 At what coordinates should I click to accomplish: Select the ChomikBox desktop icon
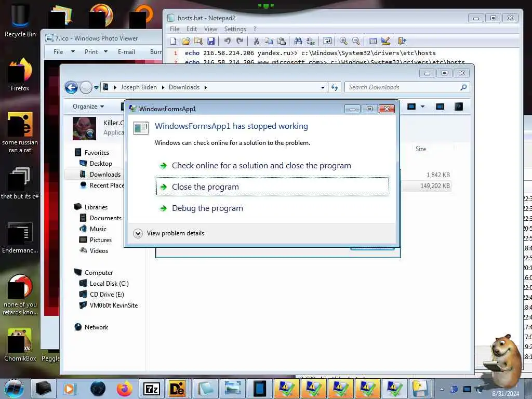tap(20, 344)
